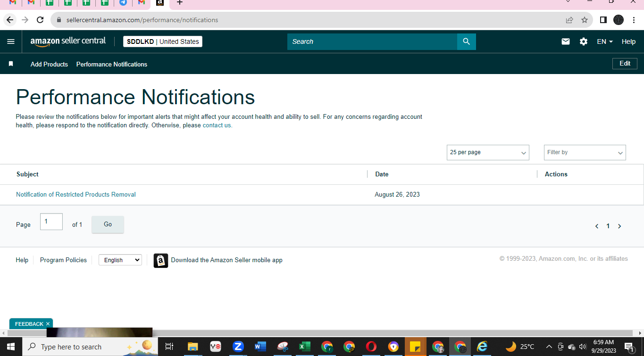Open Notification of Restricted Products Removal
Image resolution: width=644 pixels, height=356 pixels.
point(76,194)
